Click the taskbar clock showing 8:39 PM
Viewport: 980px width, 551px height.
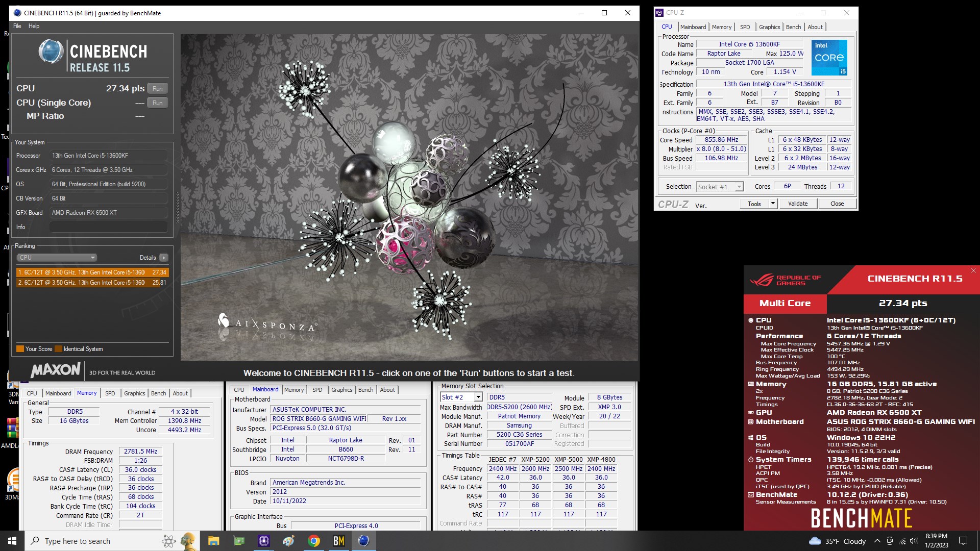[x=937, y=541]
